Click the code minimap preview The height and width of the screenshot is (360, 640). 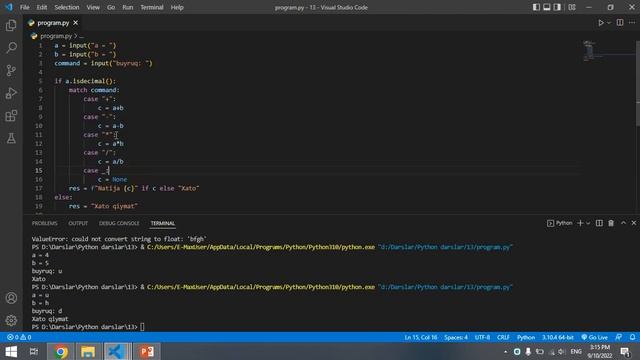click(x=590, y=51)
